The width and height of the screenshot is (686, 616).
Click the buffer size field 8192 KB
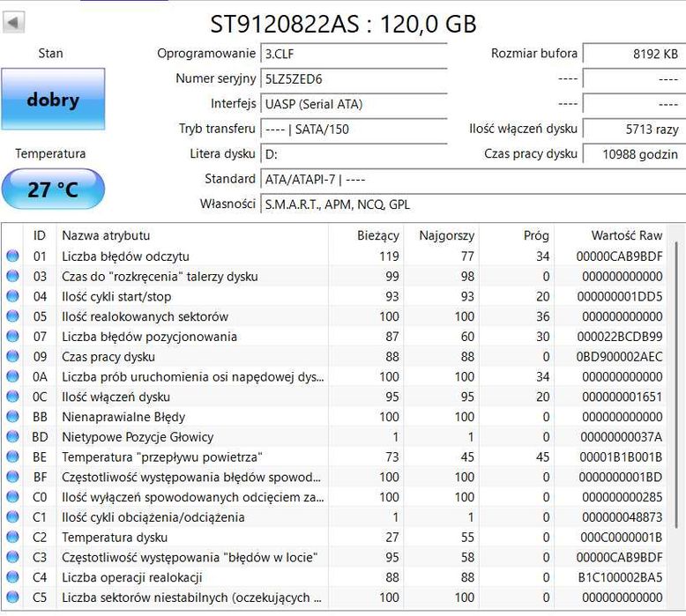click(x=634, y=55)
